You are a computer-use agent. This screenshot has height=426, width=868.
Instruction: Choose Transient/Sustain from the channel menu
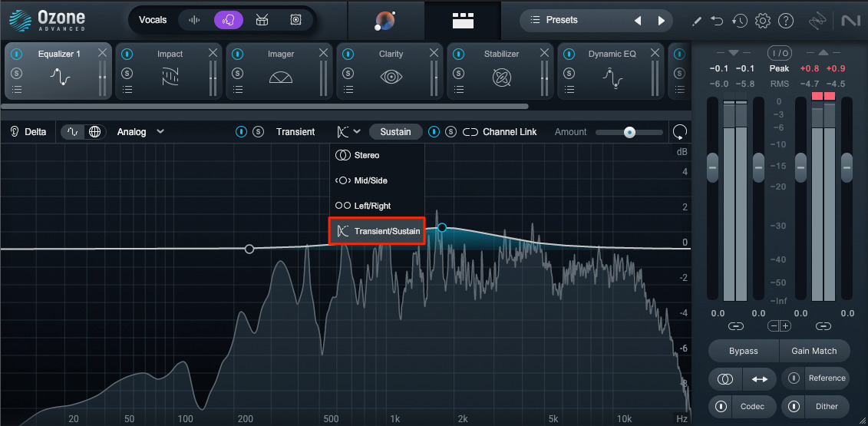pyautogui.click(x=377, y=231)
